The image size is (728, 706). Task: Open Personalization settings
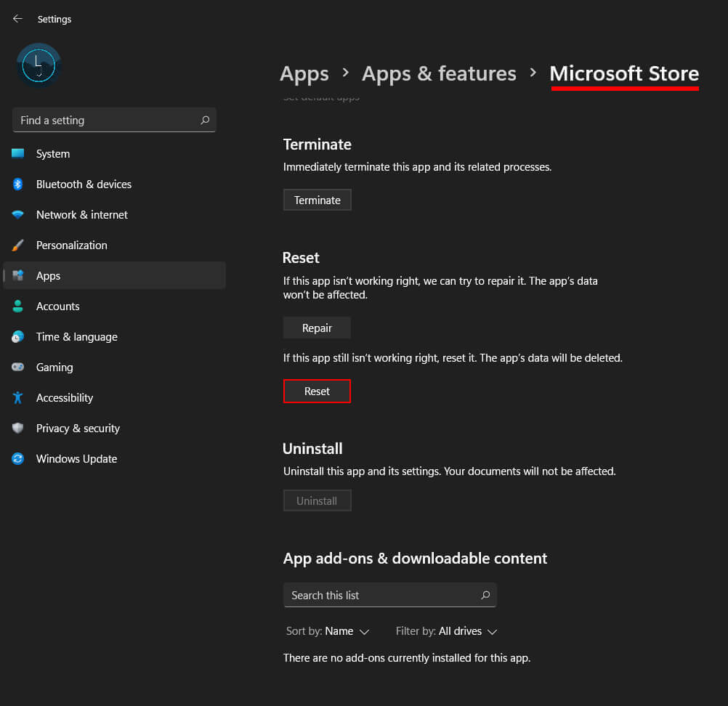(114, 245)
